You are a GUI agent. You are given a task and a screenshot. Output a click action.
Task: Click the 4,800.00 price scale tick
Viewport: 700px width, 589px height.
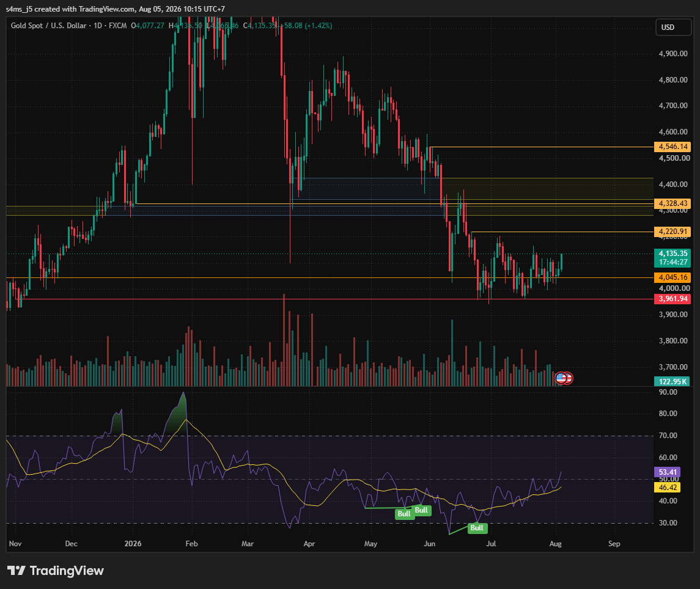672,80
